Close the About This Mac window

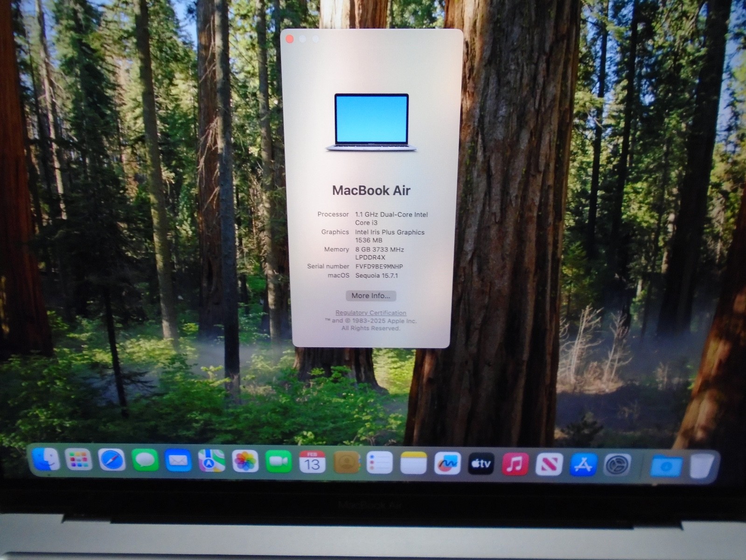(x=289, y=39)
